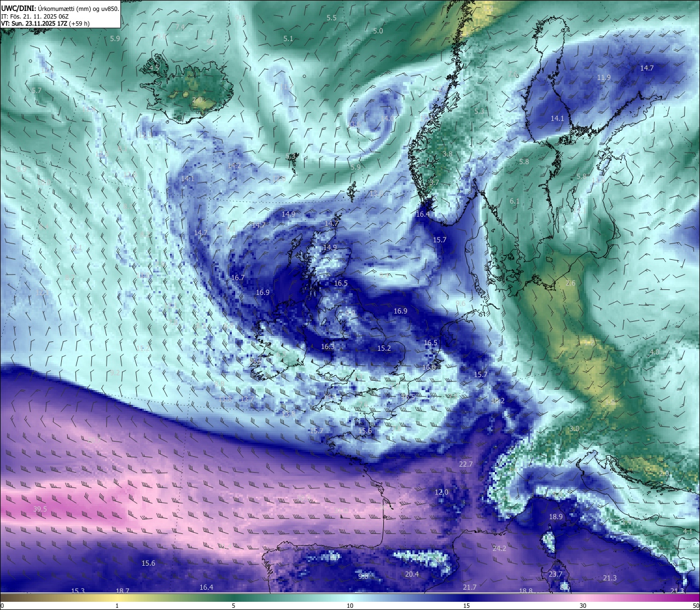Click the 9.6 value over Denmark
The height and width of the screenshot is (610, 700).
460,304
